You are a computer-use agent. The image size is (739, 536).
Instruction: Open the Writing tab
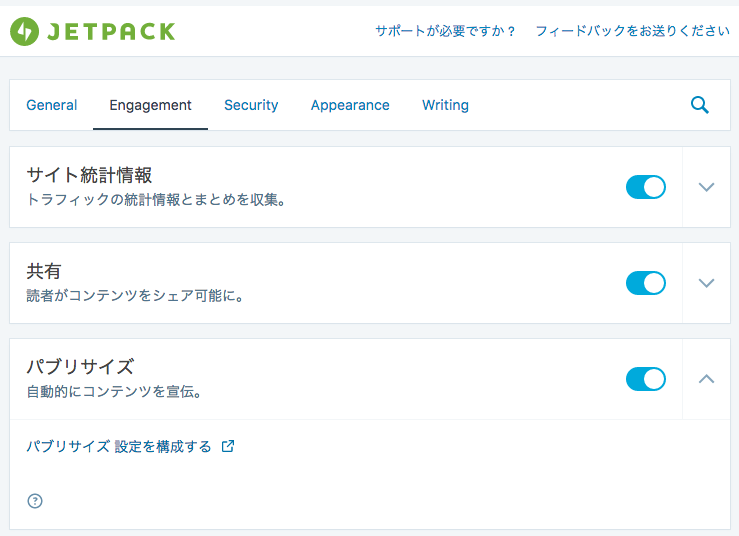tap(445, 105)
